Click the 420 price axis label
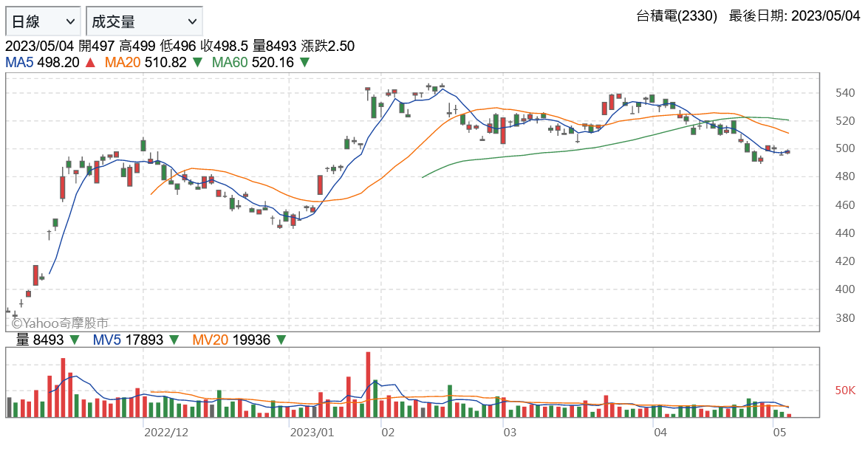This screenshot has width=868, height=454. (x=845, y=261)
